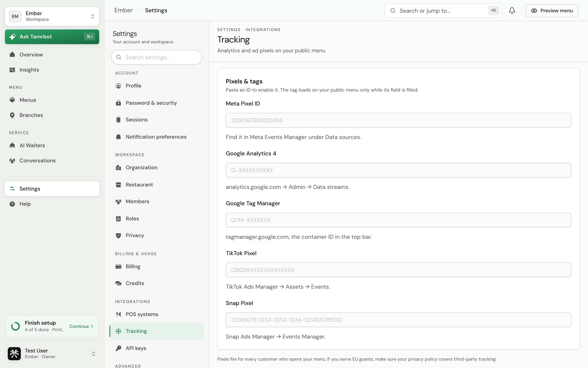Select Settings in main sidebar
The width and height of the screenshot is (588, 368).
tap(52, 189)
